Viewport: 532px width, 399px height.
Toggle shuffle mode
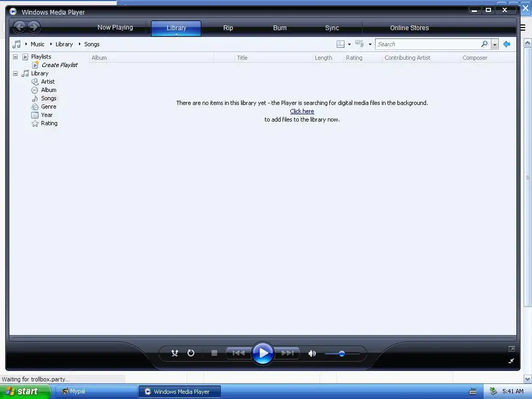coord(175,353)
